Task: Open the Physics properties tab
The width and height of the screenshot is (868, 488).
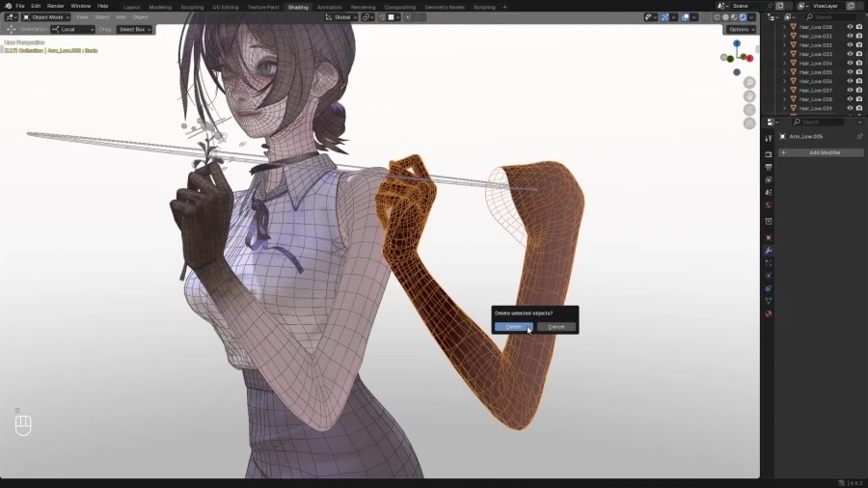Action: click(x=769, y=276)
